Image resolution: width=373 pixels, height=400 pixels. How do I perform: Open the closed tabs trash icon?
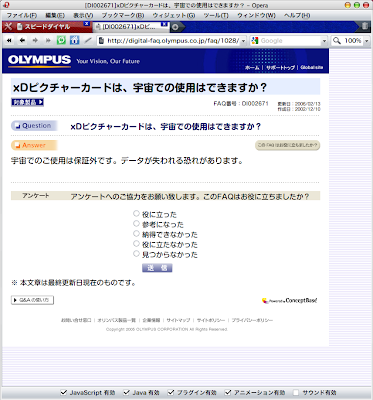(x=365, y=27)
